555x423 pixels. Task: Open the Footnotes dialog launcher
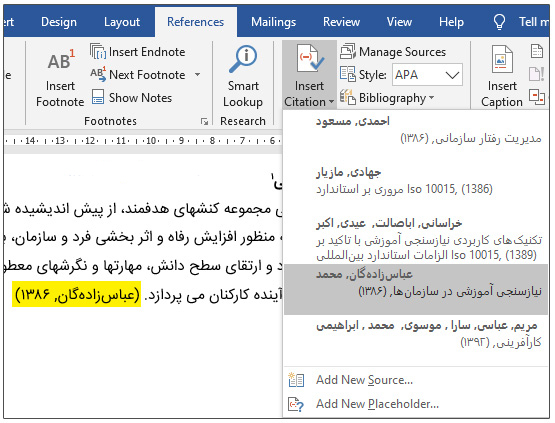pos(204,121)
